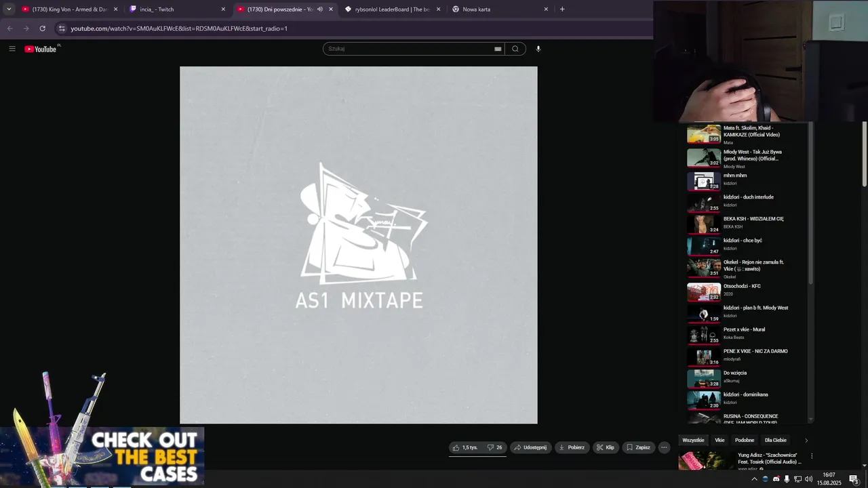Image resolution: width=868 pixels, height=488 pixels.
Task: Click the Klip scissors button
Action: click(x=606, y=447)
